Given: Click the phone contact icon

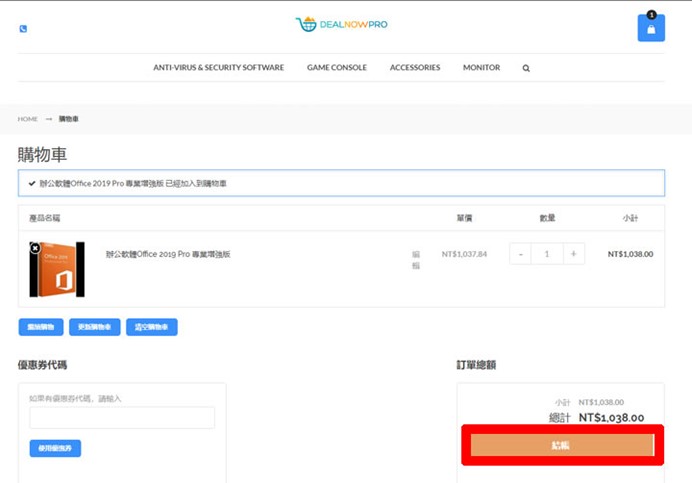Looking at the screenshot, I should (23, 28).
